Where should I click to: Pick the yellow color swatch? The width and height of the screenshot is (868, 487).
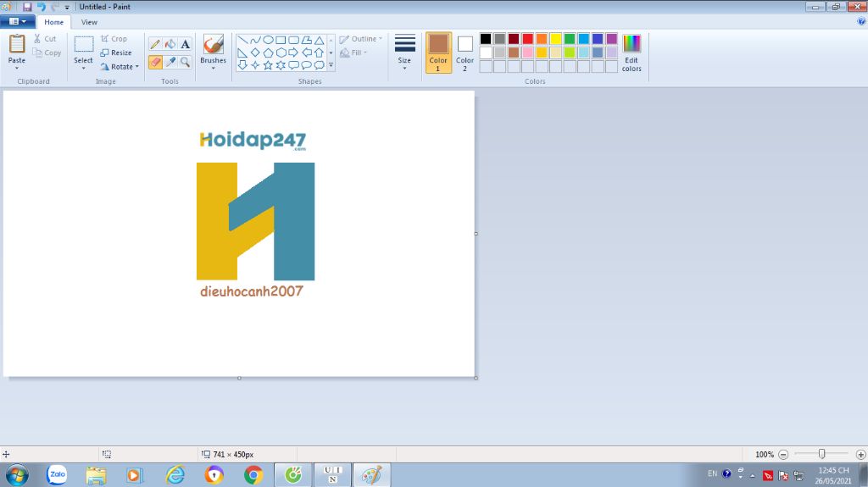pos(555,38)
